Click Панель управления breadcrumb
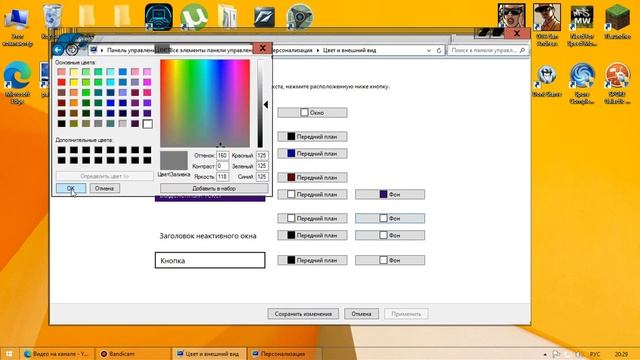The image size is (640, 360). coord(131,50)
